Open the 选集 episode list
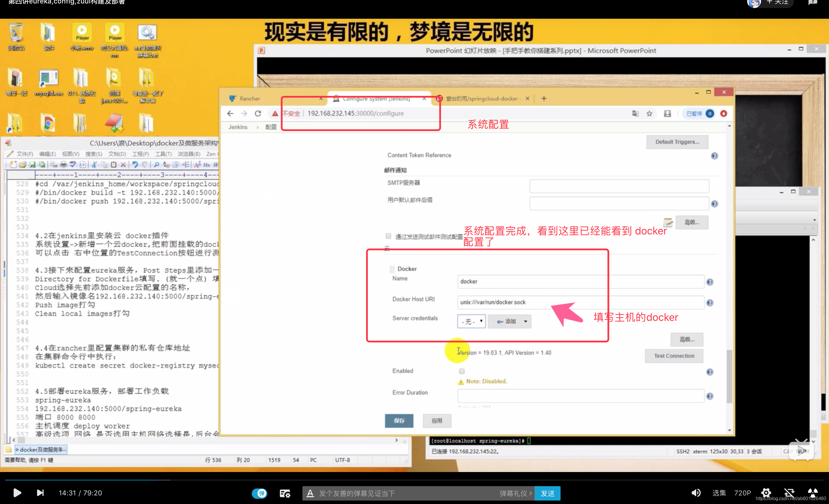Screen dimensions: 829x504 pyautogui.click(x=719, y=493)
